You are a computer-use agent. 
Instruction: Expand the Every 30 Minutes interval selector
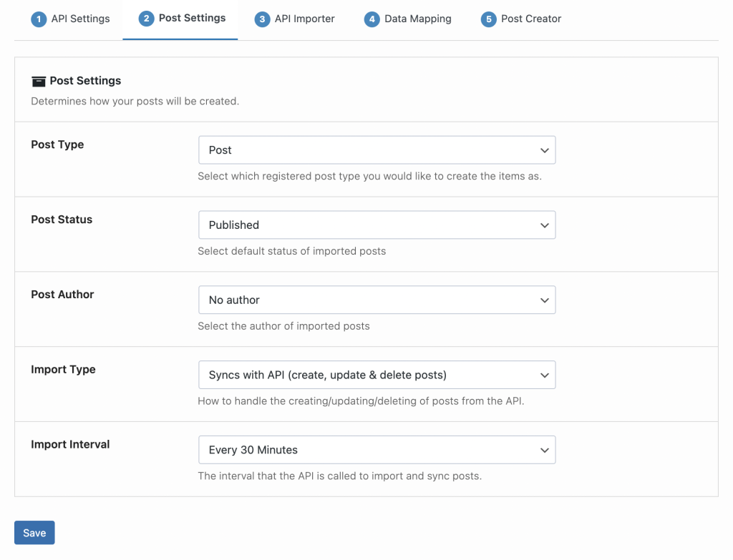pyautogui.click(x=377, y=450)
